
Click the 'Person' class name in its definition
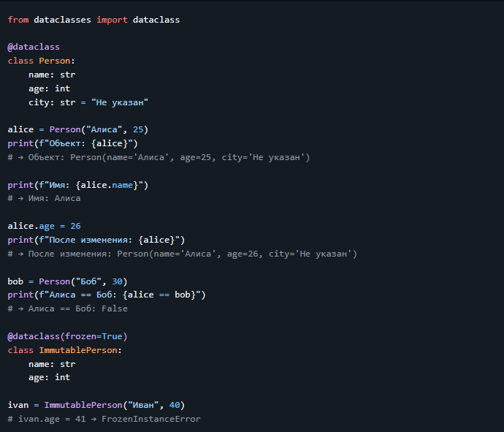(57, 61)
